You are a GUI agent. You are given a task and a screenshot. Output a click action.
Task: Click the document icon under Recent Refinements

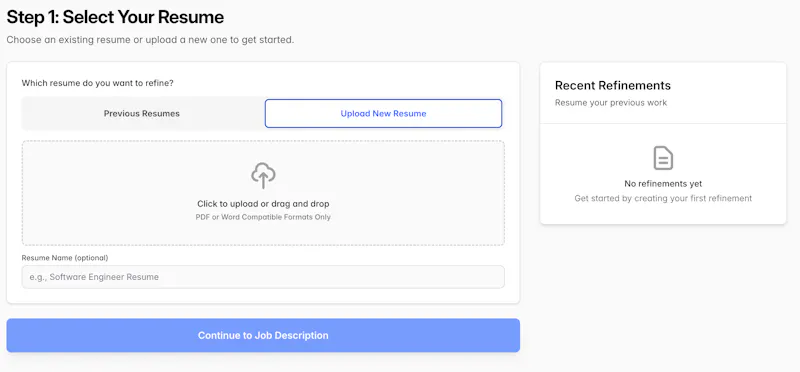(663, 158)
